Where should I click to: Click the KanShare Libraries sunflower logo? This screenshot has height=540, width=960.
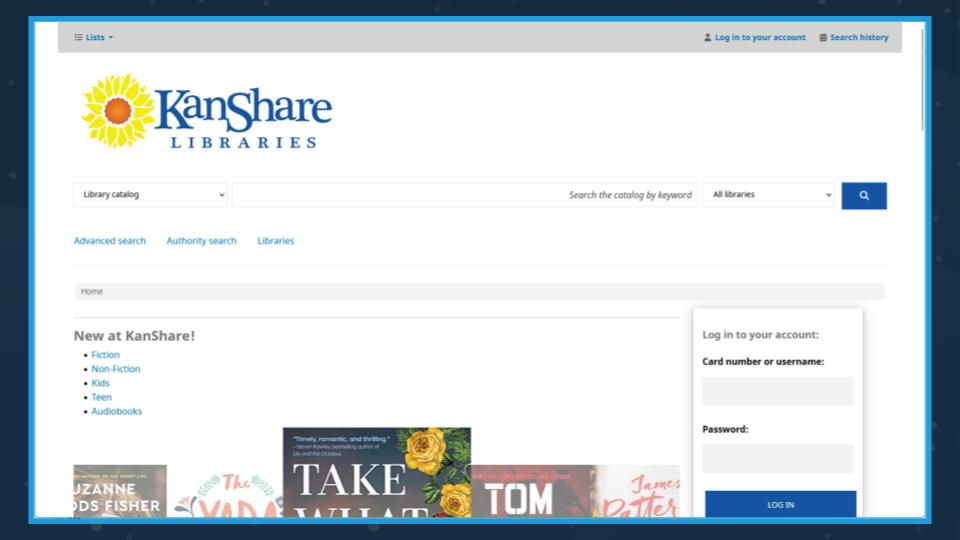click(x=207, y=111)
